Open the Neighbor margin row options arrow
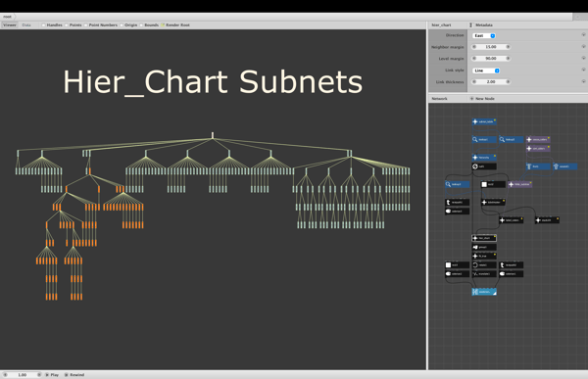The image size is (588, 379). [583, 47]
